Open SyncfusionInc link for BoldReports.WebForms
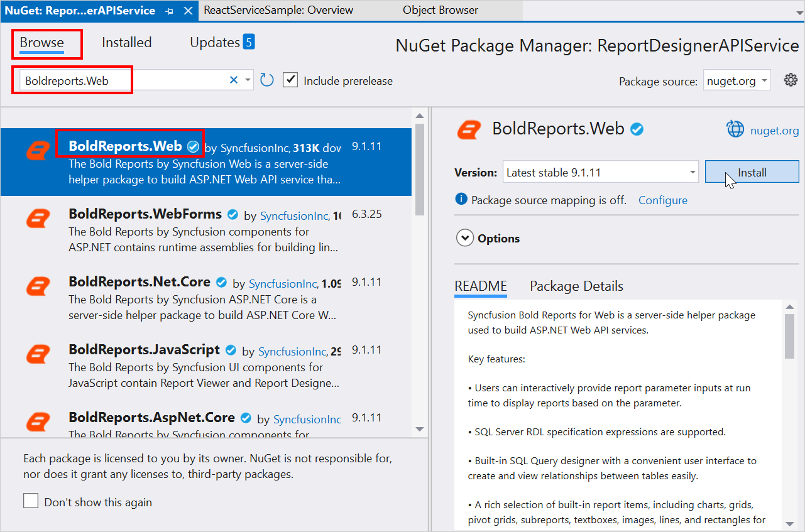This screenshot has height=532, width=805. (x=294, y=215)
